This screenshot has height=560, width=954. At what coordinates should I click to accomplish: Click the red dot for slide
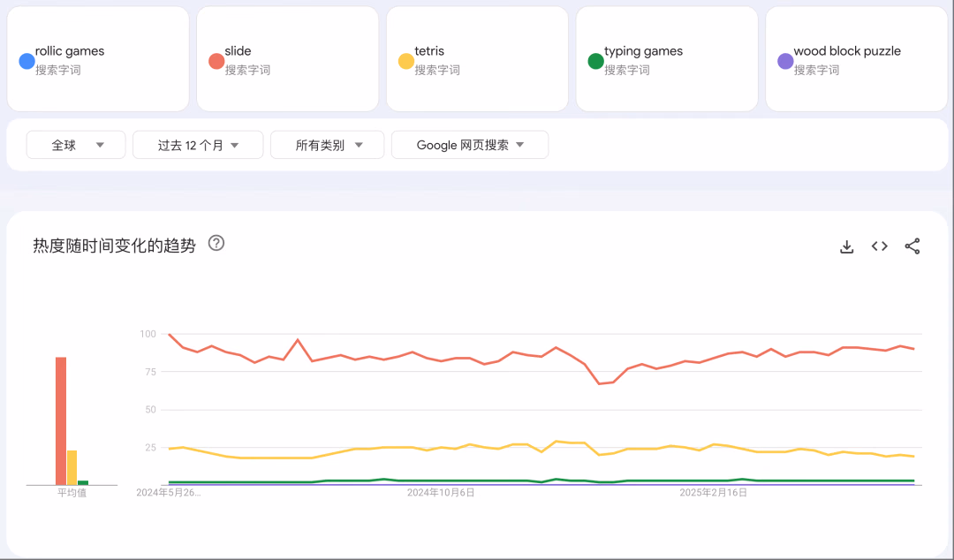click(216, 61)
